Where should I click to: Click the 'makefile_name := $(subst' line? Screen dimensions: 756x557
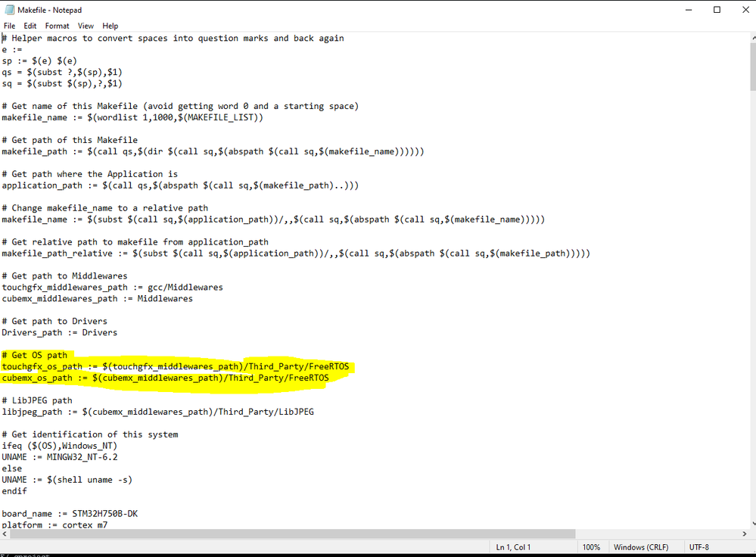pyautogui.click(x=273, y=219)
